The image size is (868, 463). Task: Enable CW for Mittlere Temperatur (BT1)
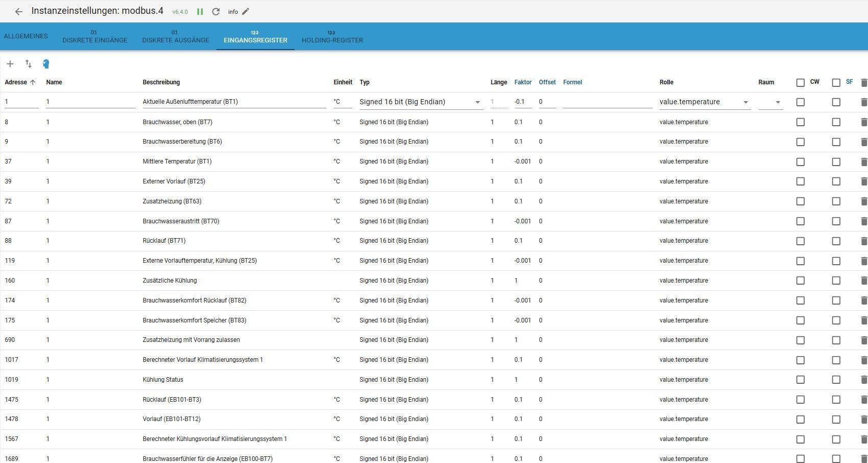800,162
